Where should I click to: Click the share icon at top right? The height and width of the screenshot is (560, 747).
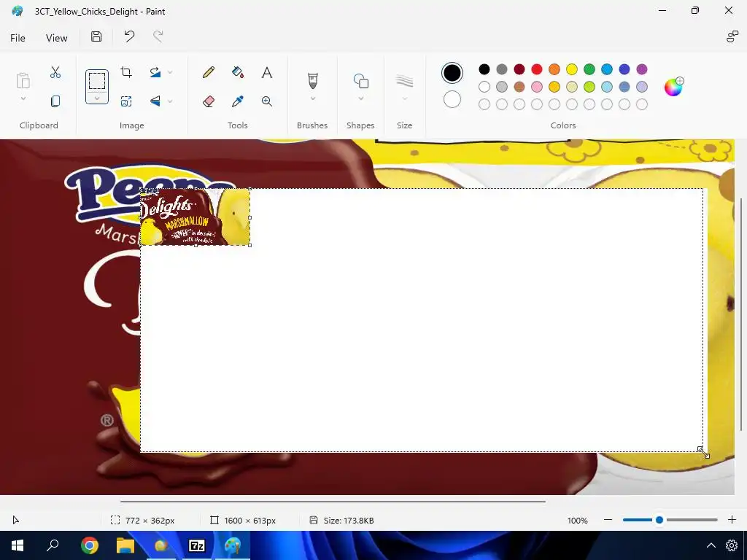(732, 36)
